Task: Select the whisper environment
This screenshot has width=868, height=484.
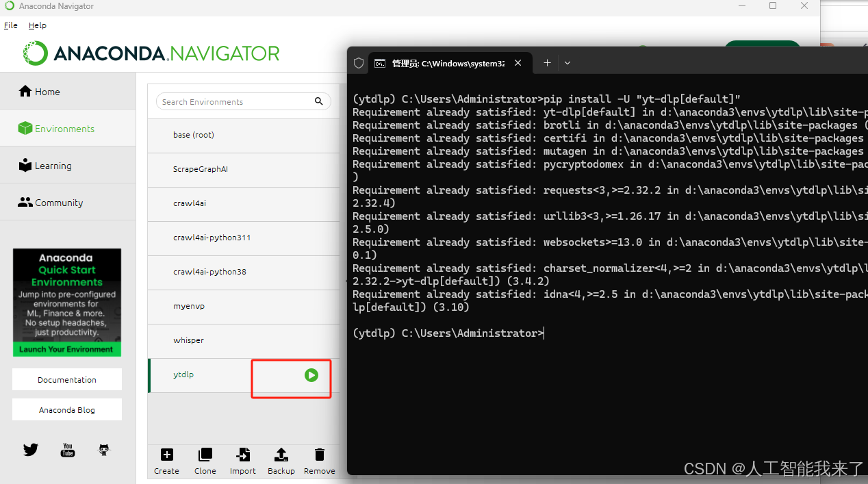Action: click(244, 340)
